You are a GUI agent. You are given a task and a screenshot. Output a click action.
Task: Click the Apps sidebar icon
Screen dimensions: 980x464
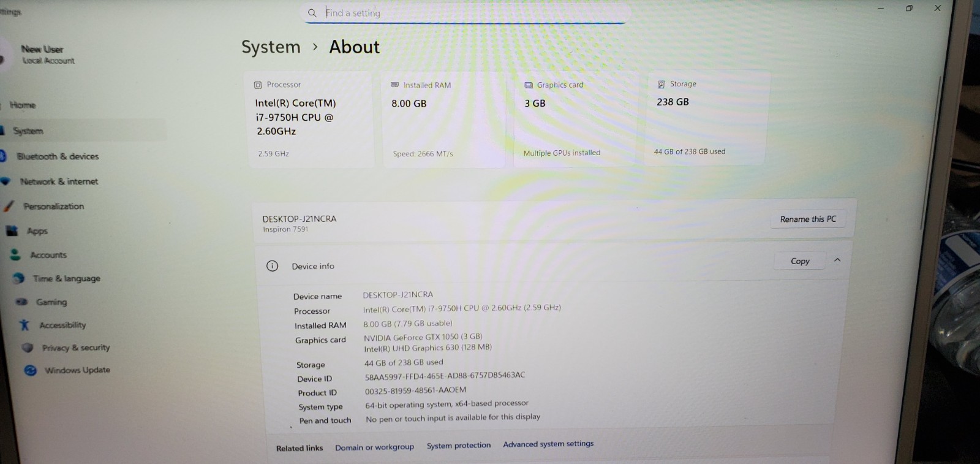[x=12, y=231]
